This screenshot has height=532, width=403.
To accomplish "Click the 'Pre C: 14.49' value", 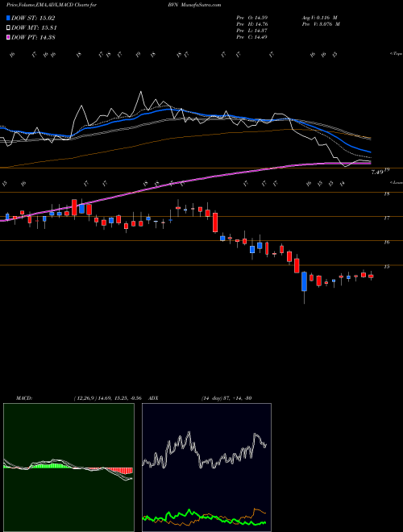I will pyautogui.click(x=253, y=36).
